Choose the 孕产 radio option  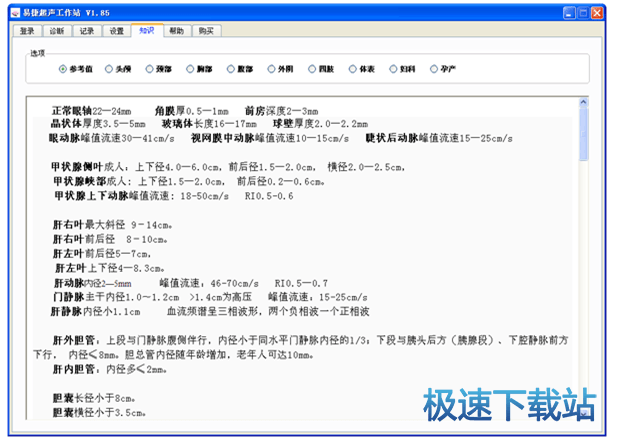tap(443, 69)
